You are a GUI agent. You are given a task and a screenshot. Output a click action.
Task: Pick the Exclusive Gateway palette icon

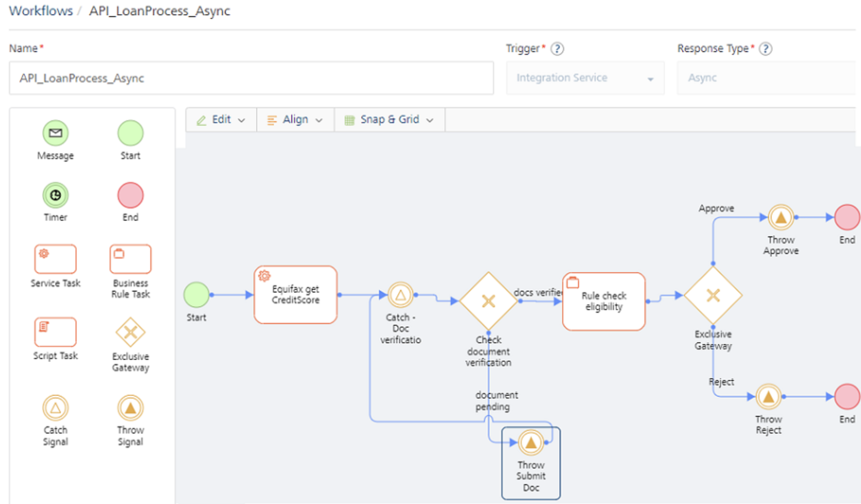point(130,332)
